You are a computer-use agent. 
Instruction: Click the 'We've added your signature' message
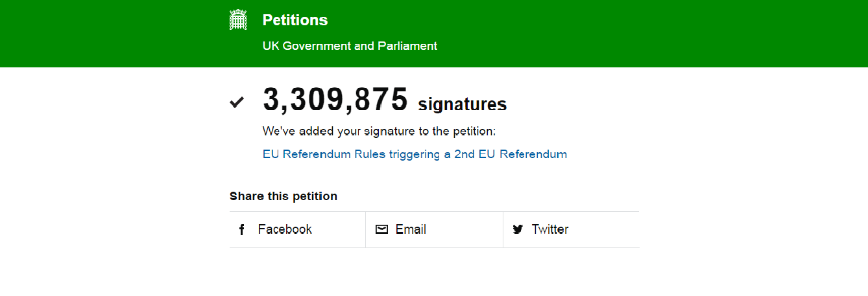tap(379, 131)
